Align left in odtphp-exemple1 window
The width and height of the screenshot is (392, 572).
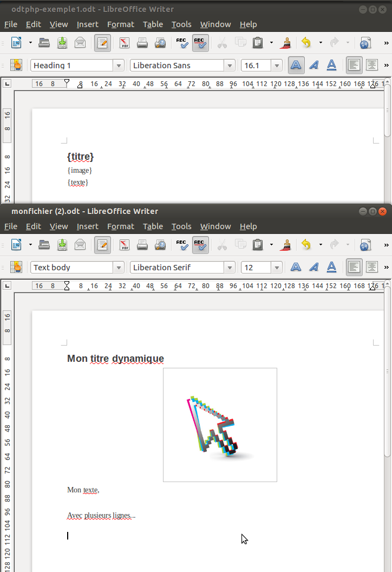point(354,66)
